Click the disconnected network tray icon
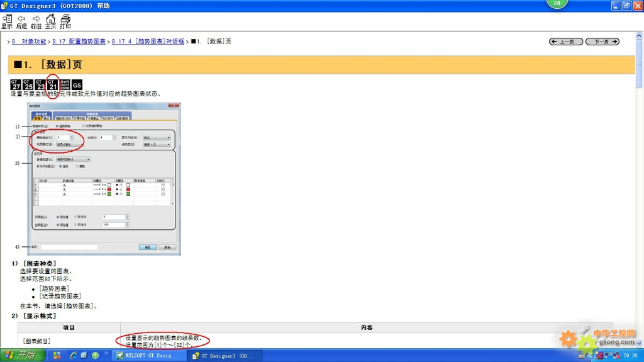This screenshot has height=362, width=644. [616, 356]
